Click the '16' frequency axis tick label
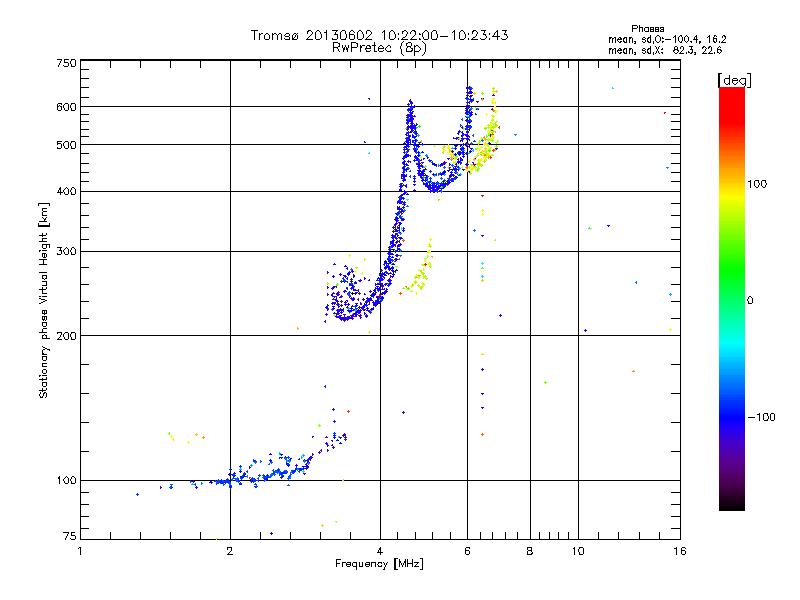 click(x=680, y=551)
